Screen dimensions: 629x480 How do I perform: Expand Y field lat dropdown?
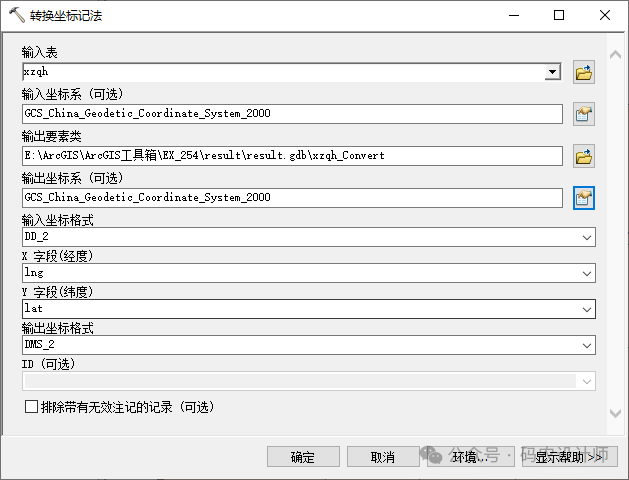point(586,309)
